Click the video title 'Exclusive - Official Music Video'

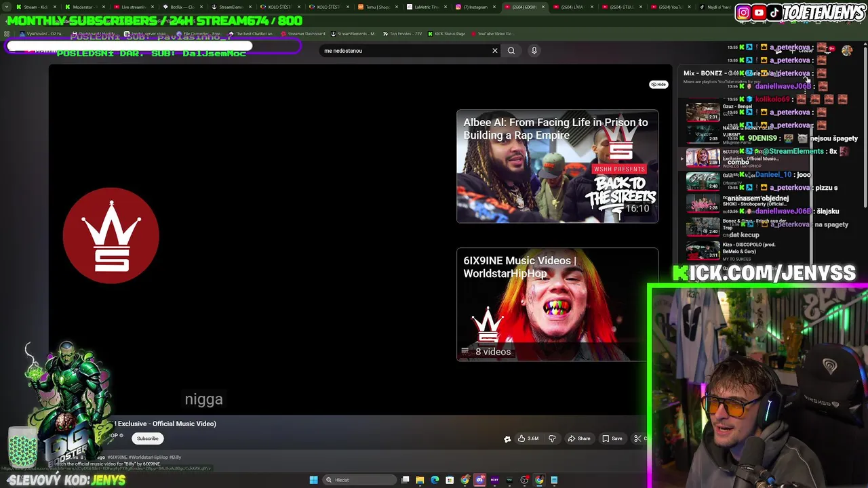(x=167, y=424)
